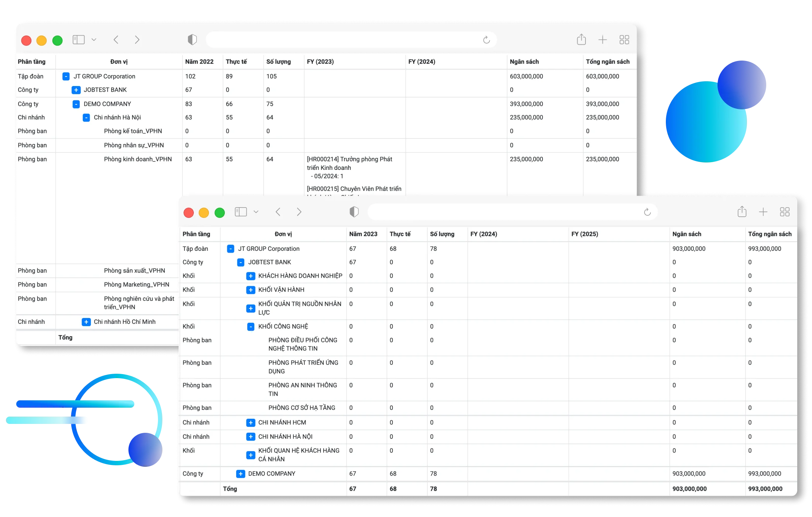Go back in the back browser window
Image resolution: width=812 pixels, height=517 pixels.
116,40
